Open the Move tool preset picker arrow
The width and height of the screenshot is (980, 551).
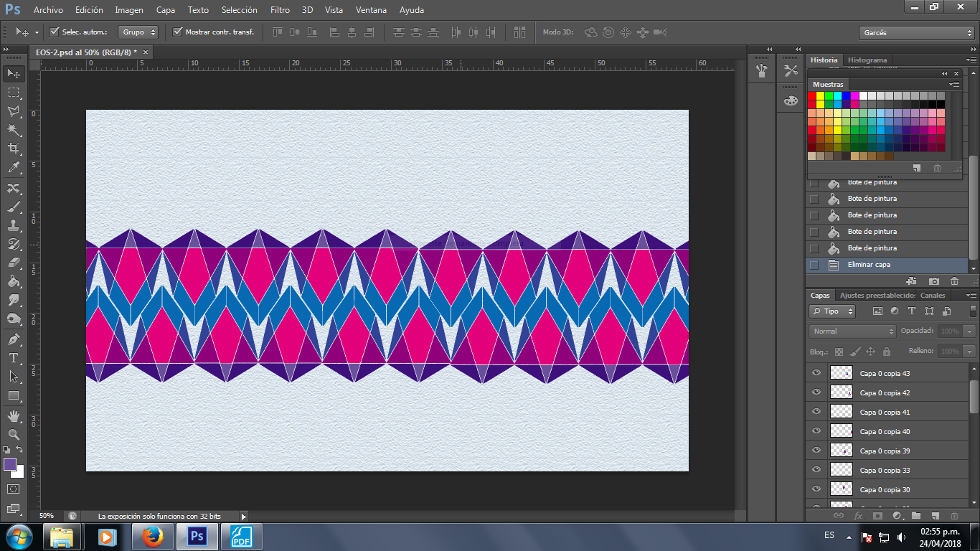[x=37, y=32]
